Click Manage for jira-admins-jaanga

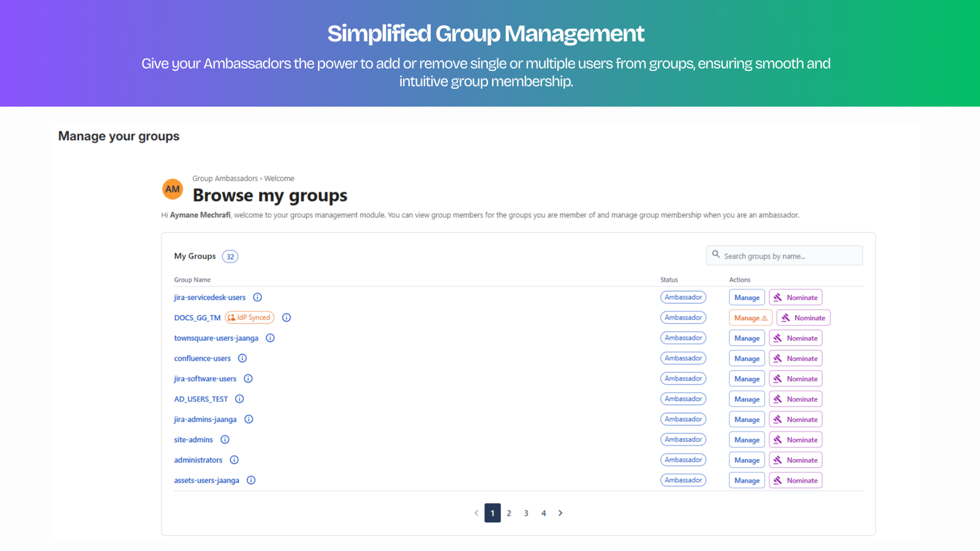(x=746, y=419)
